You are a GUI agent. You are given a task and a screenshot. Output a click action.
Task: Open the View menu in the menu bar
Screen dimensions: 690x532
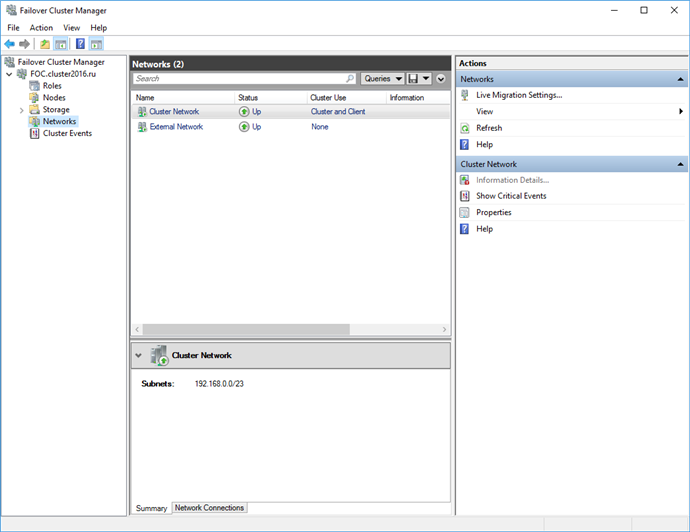coord(71,28)
